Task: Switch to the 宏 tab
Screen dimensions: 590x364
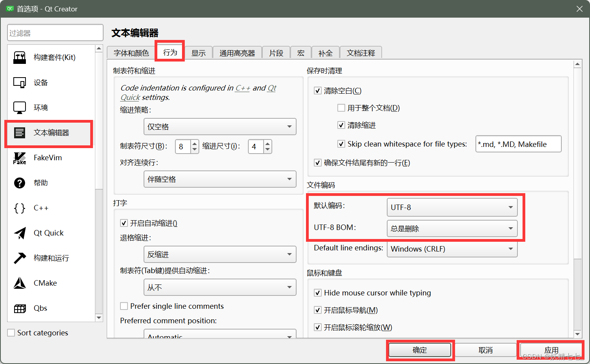Action: point(301,53)
